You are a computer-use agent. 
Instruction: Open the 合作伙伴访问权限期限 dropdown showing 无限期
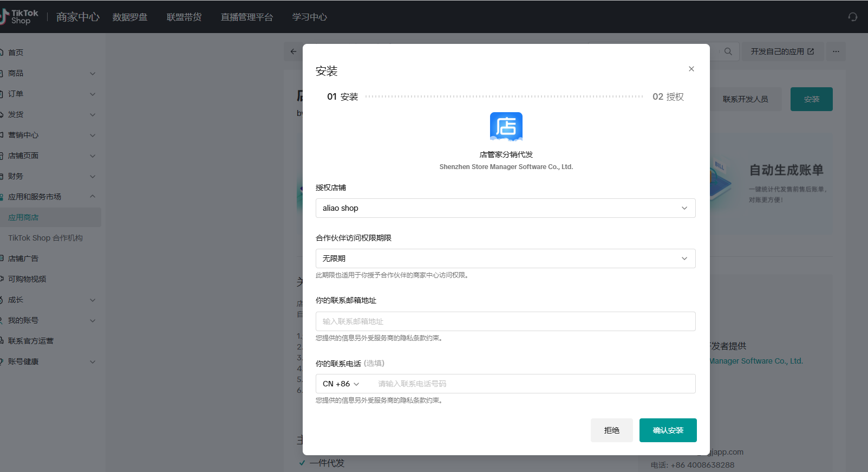[x=505, y=258]
